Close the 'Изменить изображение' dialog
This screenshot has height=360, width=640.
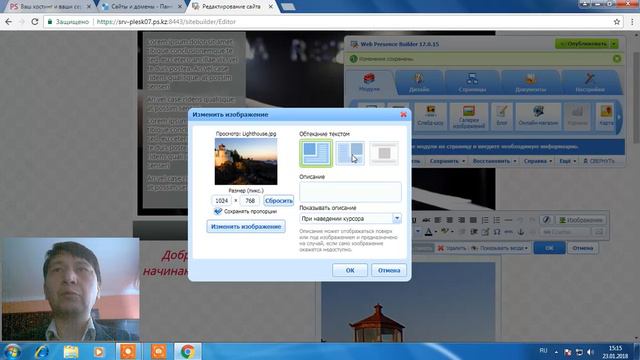[403, 115]
